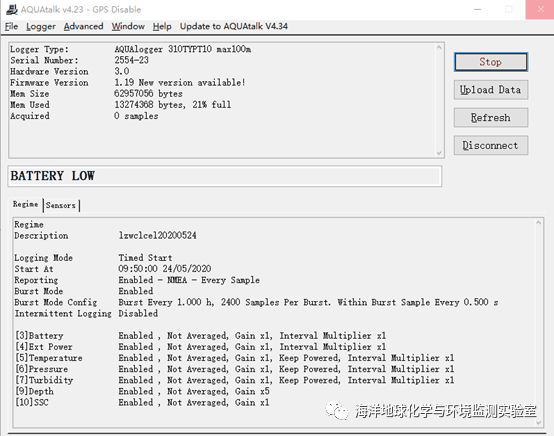Screen dimensions: 554x436
Task: Click the Upload Data button
Action: 491,90
